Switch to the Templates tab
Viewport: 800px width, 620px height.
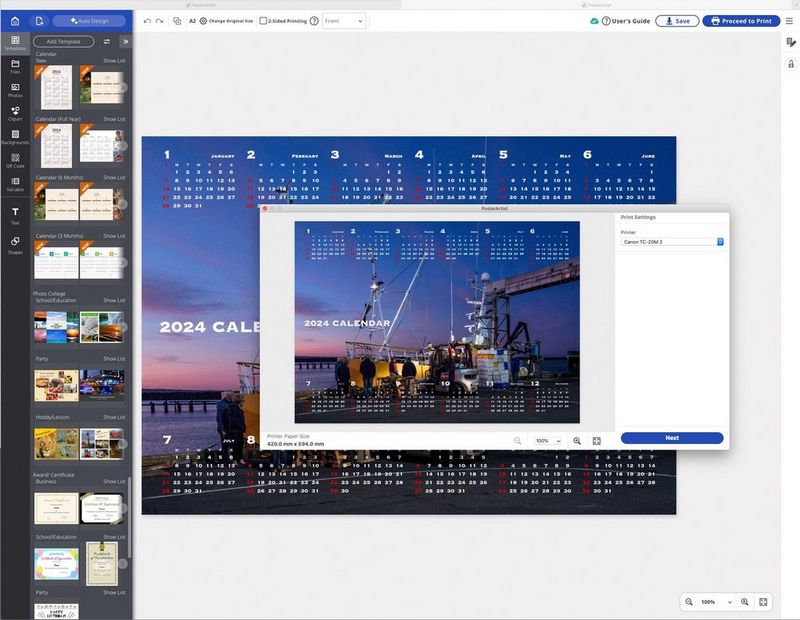click(14, 40)
